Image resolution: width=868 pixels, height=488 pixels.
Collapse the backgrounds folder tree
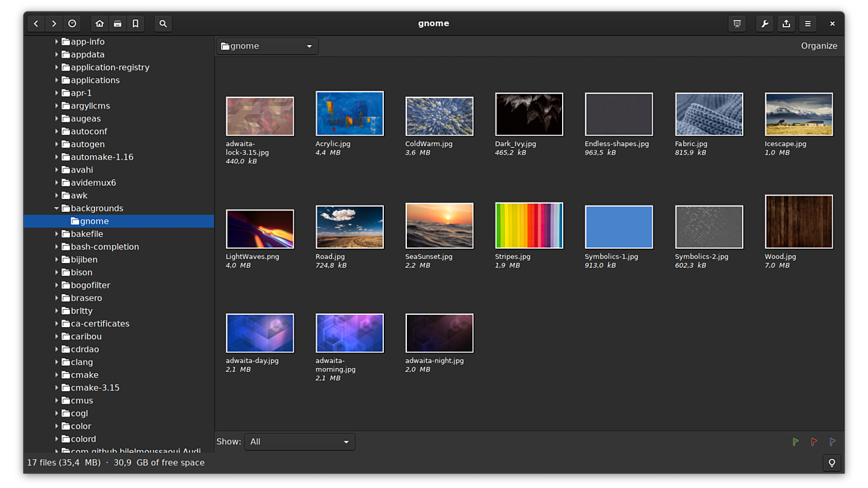(x=57, y=208)
